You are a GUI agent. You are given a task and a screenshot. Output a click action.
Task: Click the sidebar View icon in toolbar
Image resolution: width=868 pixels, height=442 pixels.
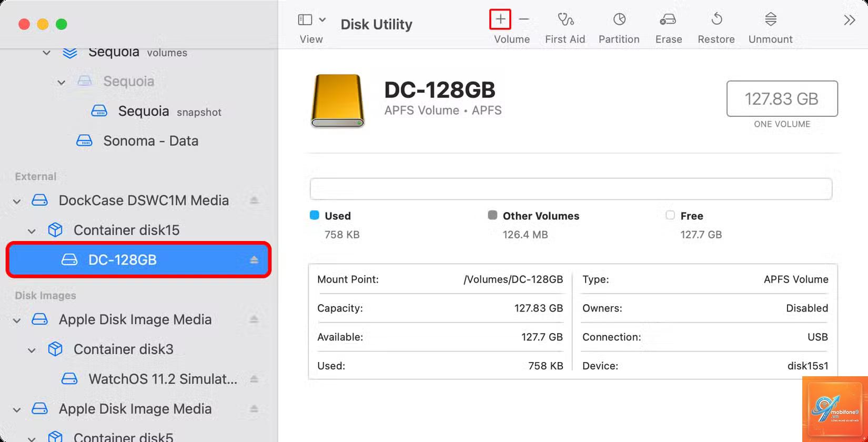pos(305,20)
